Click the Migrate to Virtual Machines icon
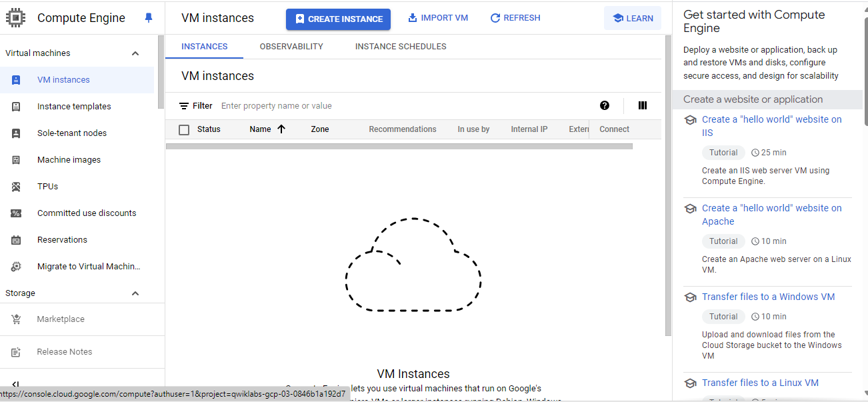This screenshot has height=402, width=868. (16, 267)
